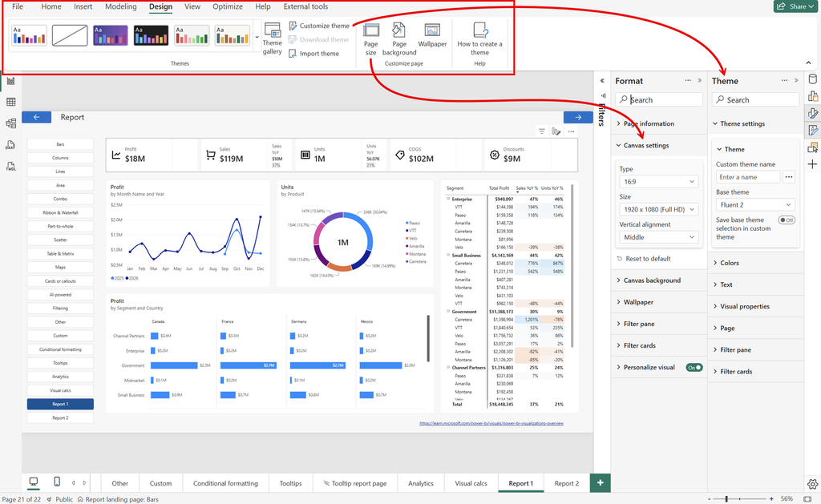
Task: Open How to create a theme help
Action: pos(479,38)
